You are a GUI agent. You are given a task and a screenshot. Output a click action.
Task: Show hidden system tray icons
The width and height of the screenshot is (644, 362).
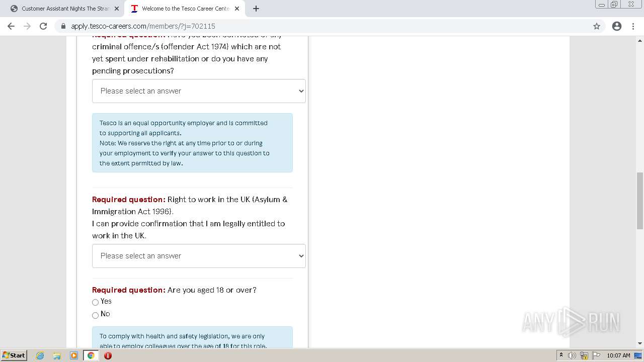pos(561,355)
